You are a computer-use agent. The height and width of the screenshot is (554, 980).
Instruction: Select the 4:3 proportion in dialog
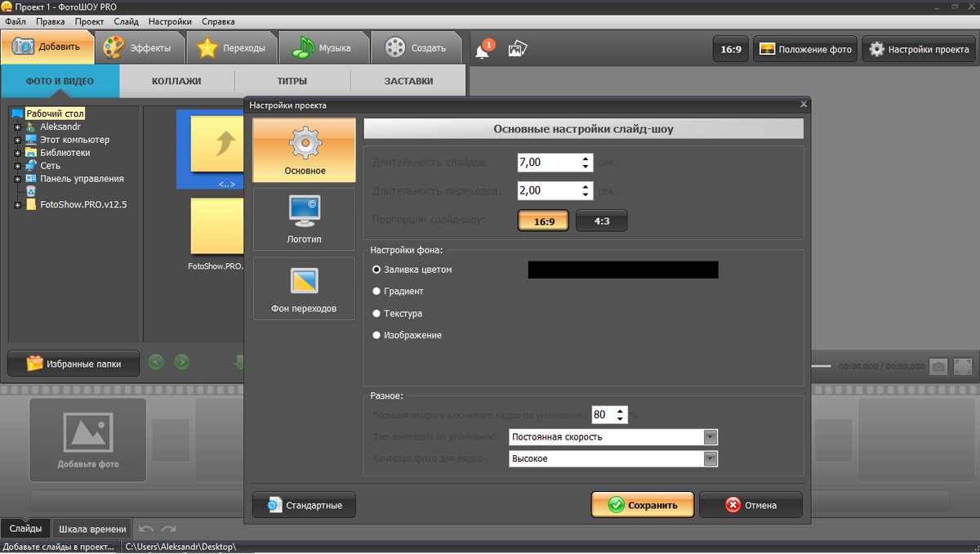tap(602, 221)
